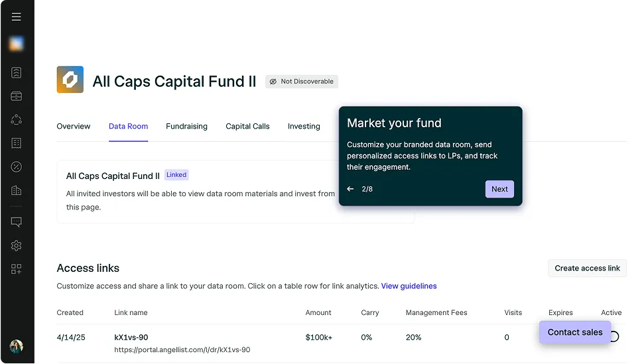
Task: Click the Linked badge
Action: (x=176, y=174)
